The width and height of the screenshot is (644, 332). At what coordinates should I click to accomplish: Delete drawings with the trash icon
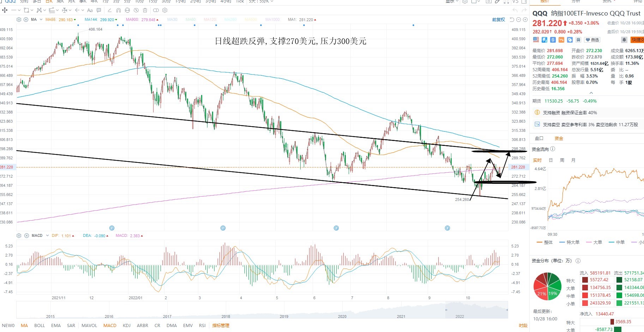pyautogui.click(x=145, y=10)
